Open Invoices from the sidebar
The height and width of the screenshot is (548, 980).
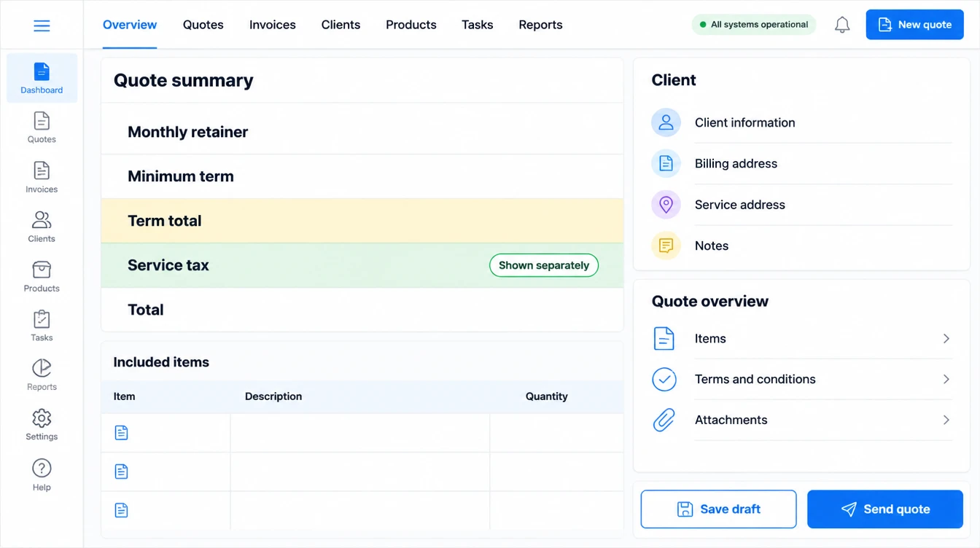[x=42, y=177]
